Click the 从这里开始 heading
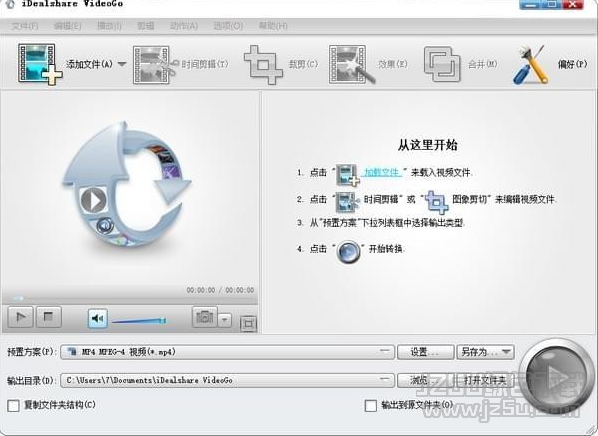 click(428, 145)
